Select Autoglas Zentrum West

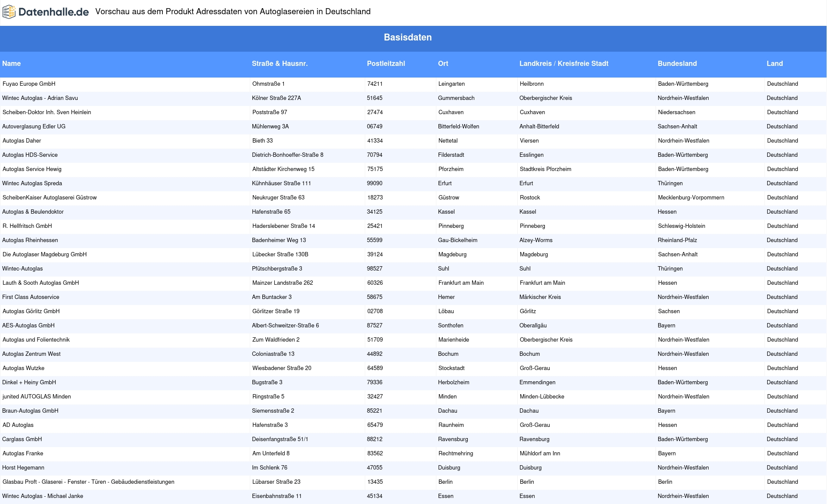[x=31, y=354]
